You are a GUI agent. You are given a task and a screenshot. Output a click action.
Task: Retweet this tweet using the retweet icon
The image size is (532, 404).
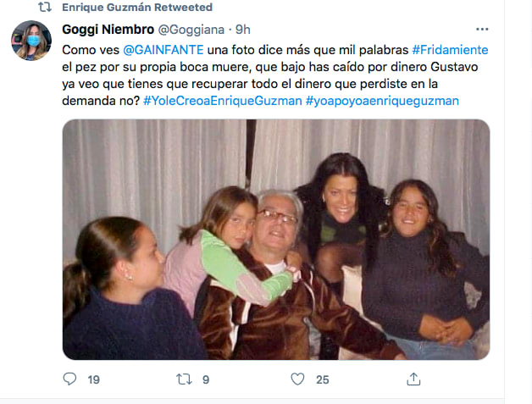tap(184, 379)
